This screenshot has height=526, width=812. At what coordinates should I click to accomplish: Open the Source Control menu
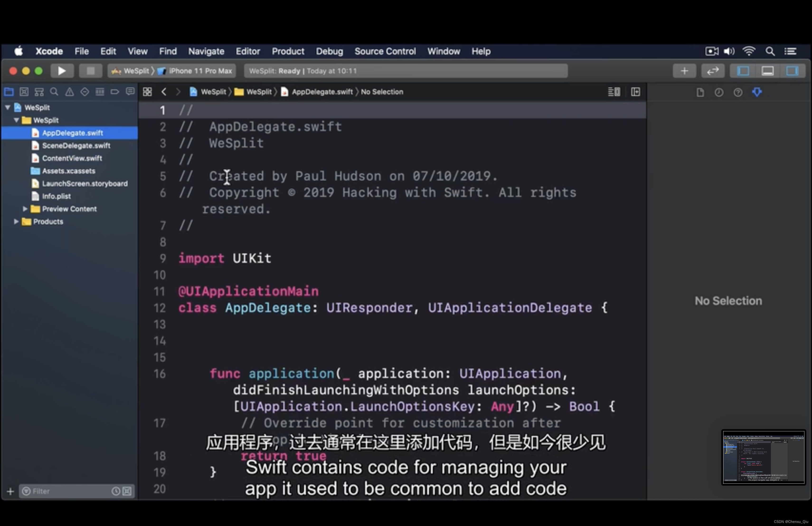click(x=385, y=52)
